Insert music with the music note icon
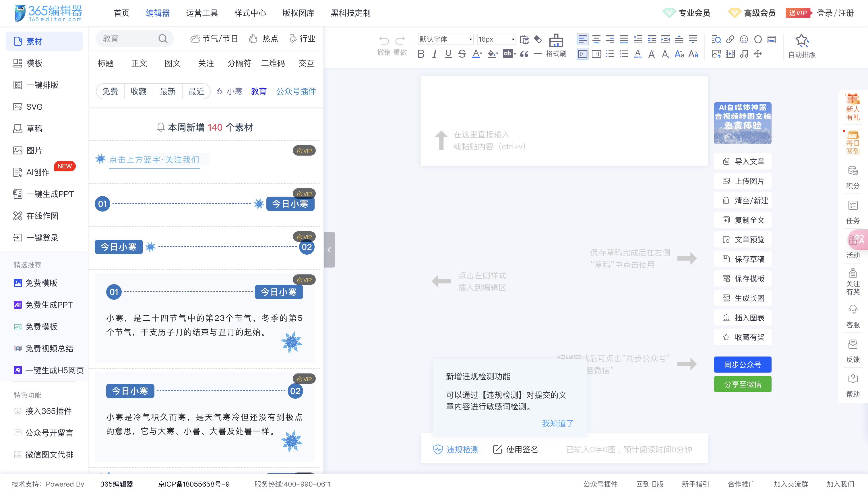This screenshot has height=492, width=868. pos(744,53)
